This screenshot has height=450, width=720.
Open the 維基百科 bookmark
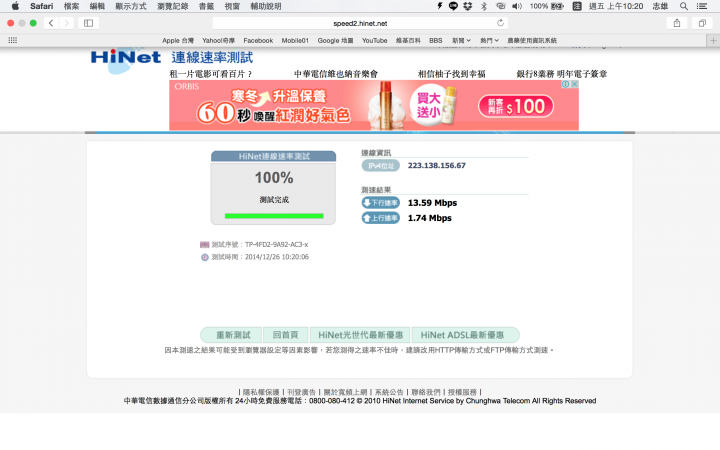[x=408, y=40]
